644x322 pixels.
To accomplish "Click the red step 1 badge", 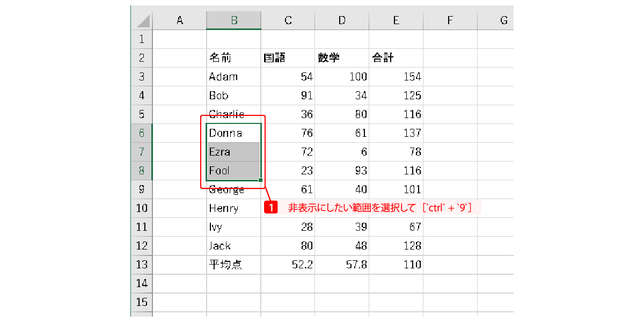I will [x=272, y=208].
